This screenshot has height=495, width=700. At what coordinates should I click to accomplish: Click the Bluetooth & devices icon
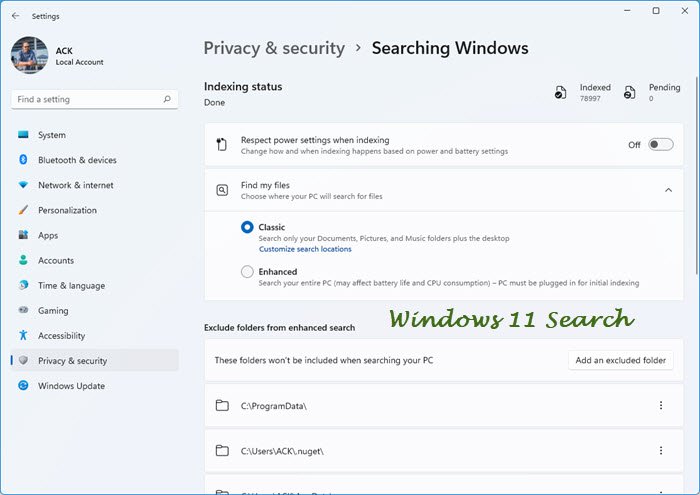point(23,160)
